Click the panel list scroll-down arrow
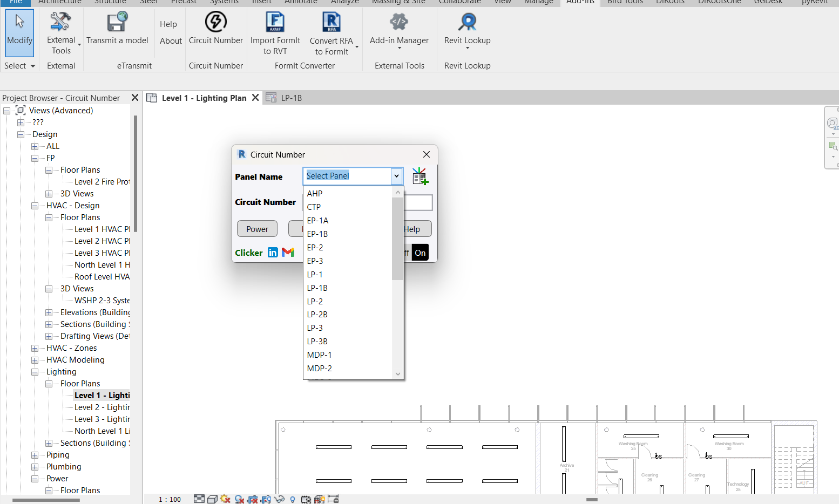Image resolution: width=839 pixels, height=504 pixels. (x=398, y=374)
